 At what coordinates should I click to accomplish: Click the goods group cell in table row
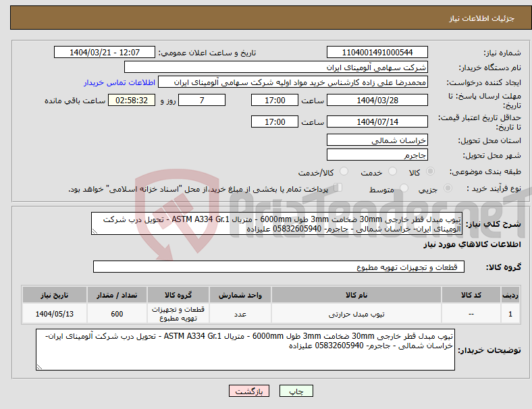(x=178, y=314)
